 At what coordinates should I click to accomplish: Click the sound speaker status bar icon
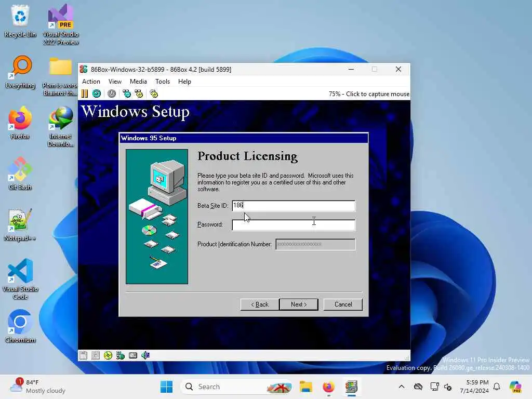tap(145, 355)
